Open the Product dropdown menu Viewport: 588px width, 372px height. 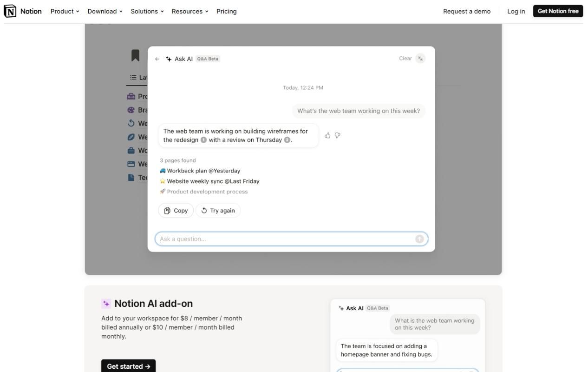tap(65, 11)
